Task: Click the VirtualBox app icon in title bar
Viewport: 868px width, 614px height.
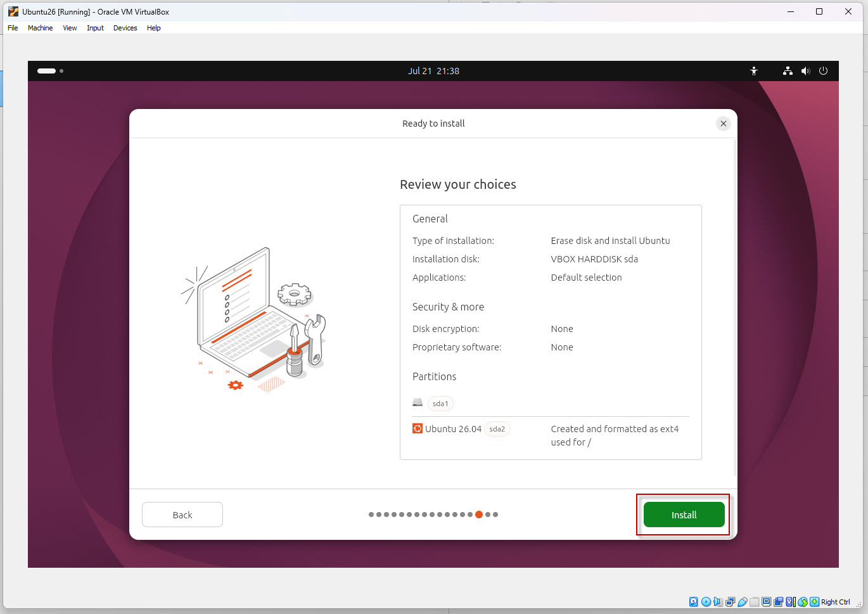Action: [x=13, y=11]
